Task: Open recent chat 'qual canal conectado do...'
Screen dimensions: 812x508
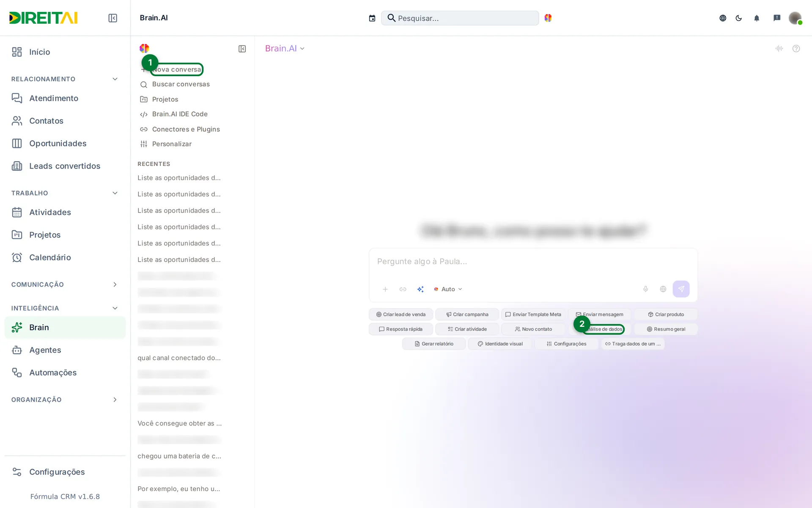Action: pyautogui.click(x=179, y=358)
